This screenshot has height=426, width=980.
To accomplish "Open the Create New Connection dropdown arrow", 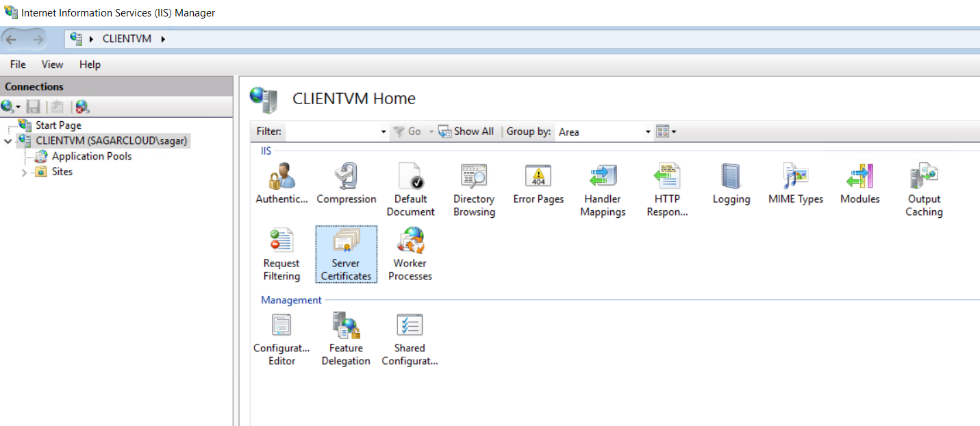I will point(18,108).
